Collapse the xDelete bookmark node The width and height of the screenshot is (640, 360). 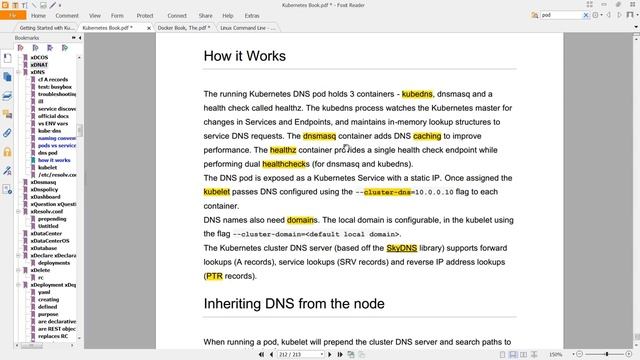[x=18, y=270]
